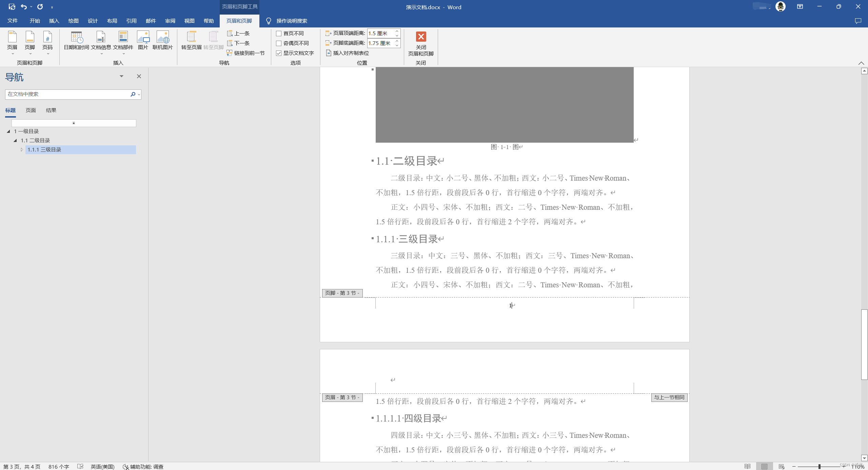Click the navigation search magnifier icon
The height and width of the screenshot is (470, 868).
pyautogui.click(x=133, y=94)
